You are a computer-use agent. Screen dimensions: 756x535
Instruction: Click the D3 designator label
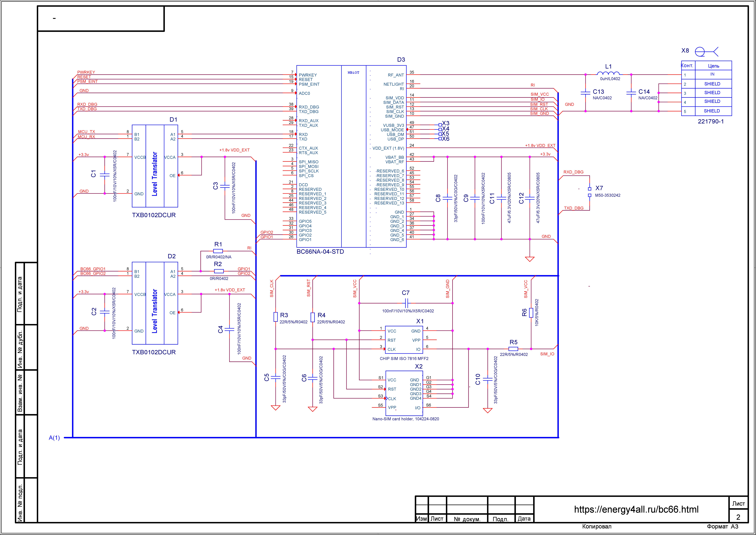pos(401,60)
